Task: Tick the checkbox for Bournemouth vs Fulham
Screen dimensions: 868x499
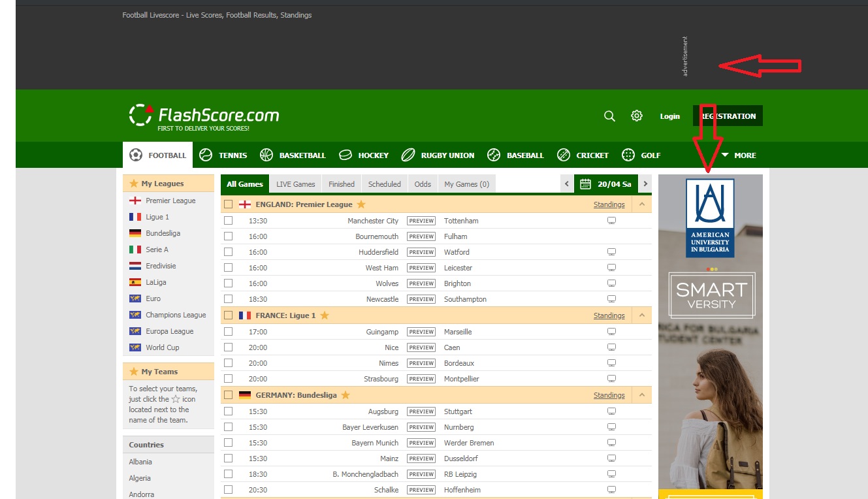Action: pyautogui.click(x=228, y=236)
